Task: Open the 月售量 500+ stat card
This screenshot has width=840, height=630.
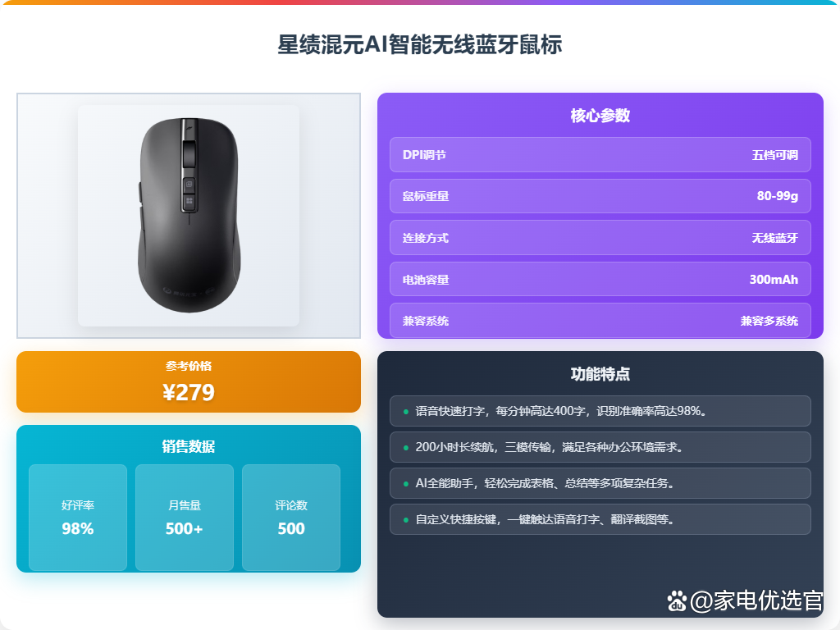Action: coord(185,518)
